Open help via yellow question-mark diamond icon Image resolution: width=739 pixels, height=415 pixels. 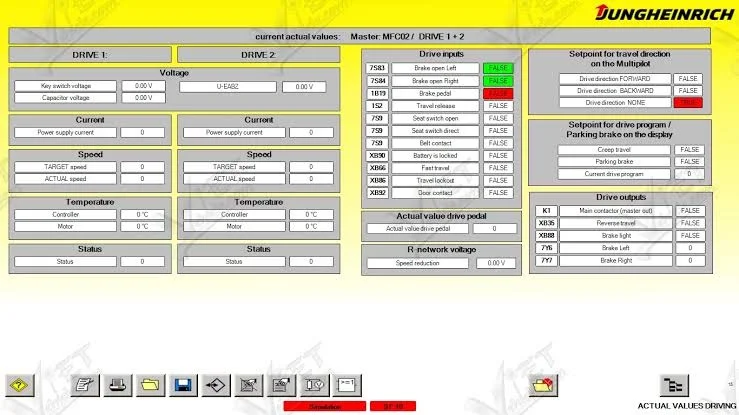20,385
